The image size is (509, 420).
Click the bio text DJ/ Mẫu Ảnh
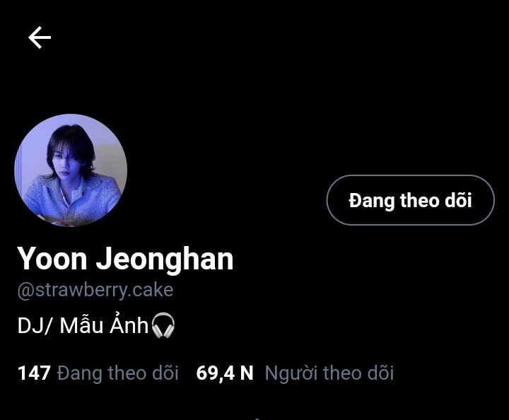pyautogui.click(x=83, y=325)
